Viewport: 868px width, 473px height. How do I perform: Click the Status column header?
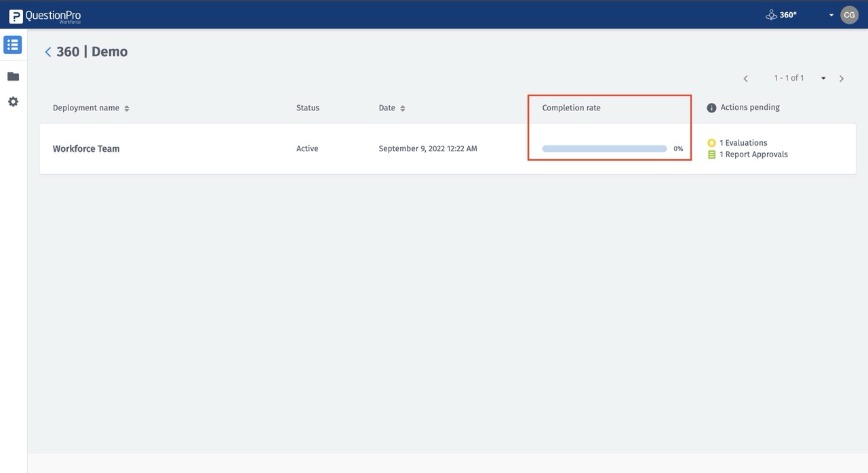pyautogui.click(x=308, y=108)
